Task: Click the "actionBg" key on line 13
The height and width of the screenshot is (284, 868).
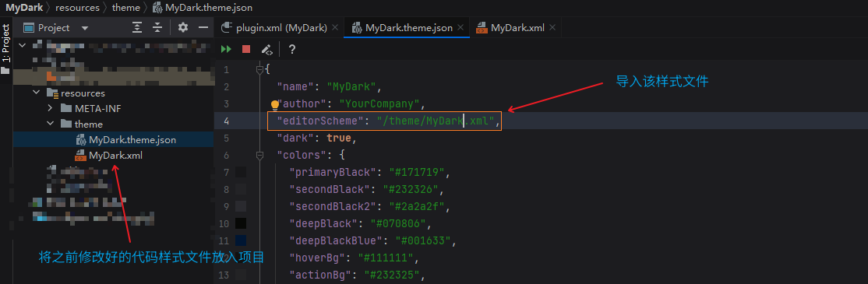Action: coord(320,275)
